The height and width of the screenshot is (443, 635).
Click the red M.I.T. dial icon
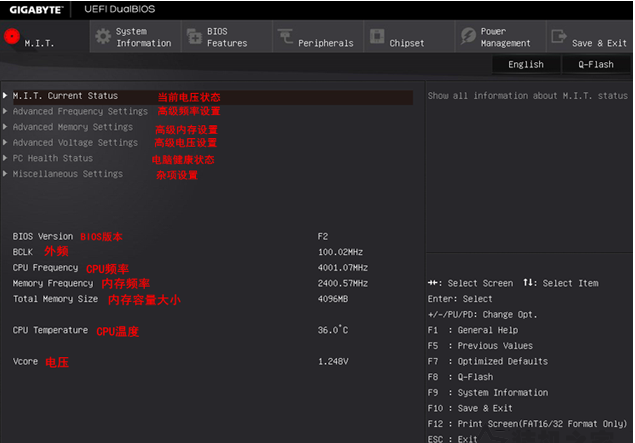[x=12, y=38]
